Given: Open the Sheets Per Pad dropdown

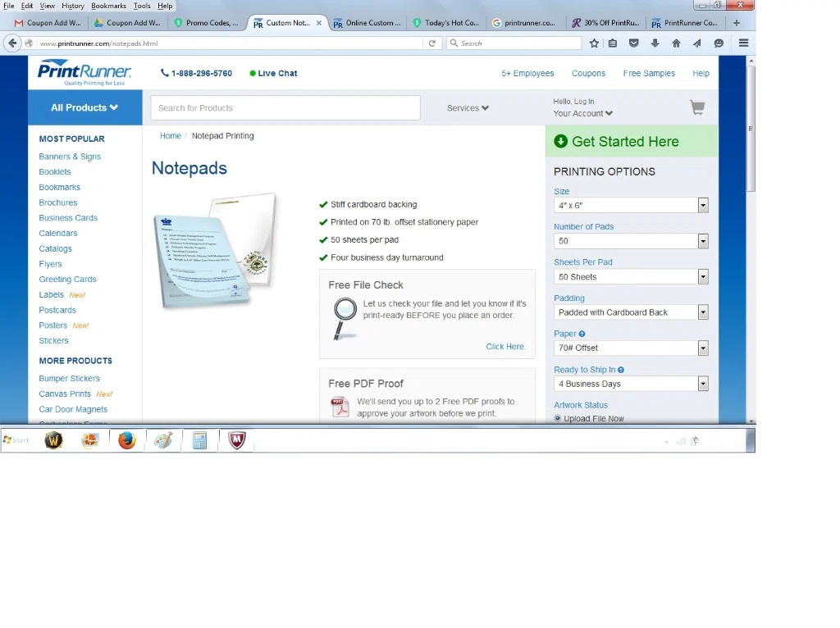Looking at the screenshot, I should point(631,277).
